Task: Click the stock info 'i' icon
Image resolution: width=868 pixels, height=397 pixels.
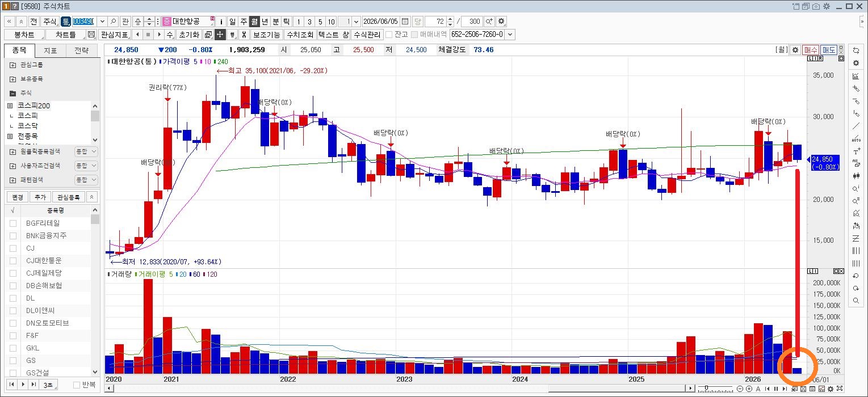Action: [x=221, y=22]
